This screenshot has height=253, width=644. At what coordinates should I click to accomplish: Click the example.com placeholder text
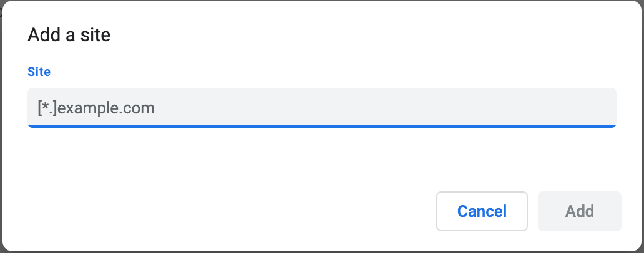click(106, 108)
